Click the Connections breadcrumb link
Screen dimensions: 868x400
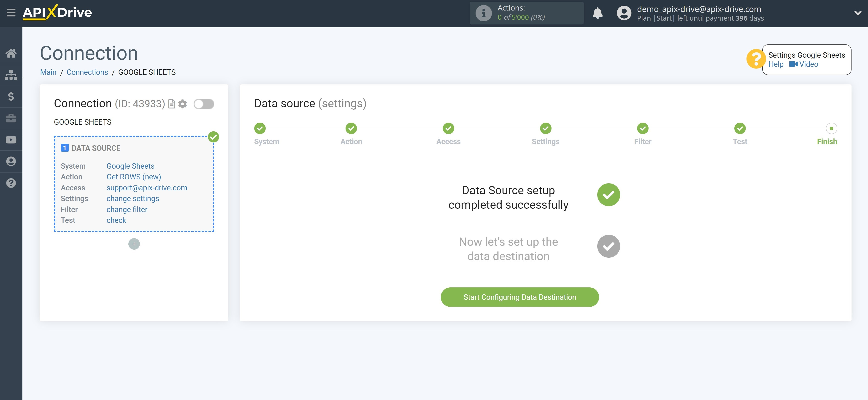(87, 72)
